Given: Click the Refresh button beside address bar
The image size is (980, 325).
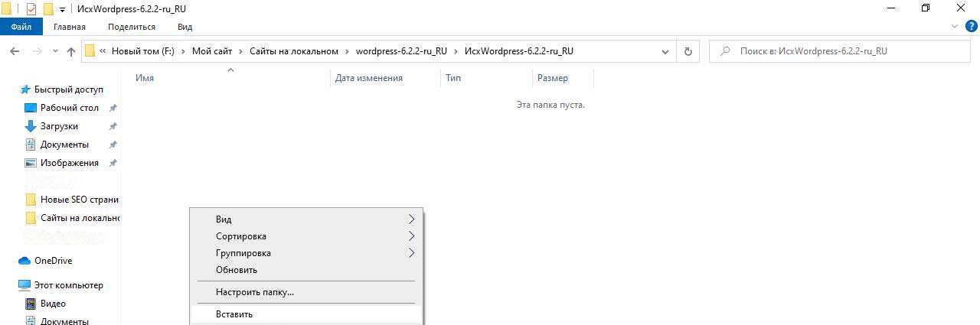Looking at the screenshot, I should [x=688, y=51].
